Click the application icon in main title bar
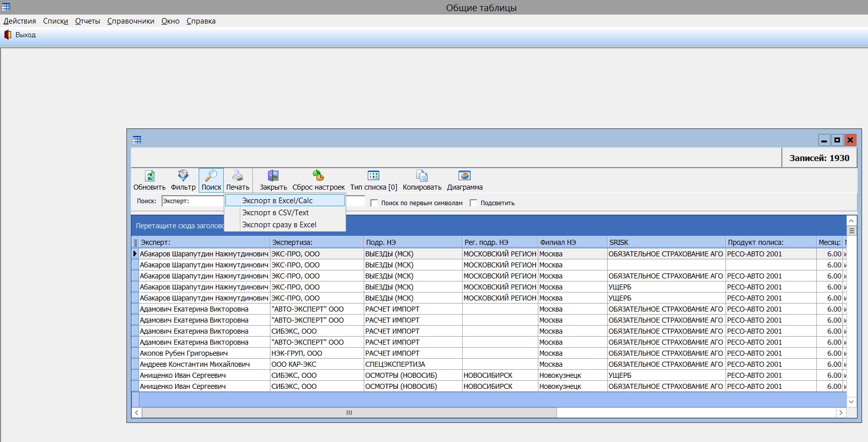 coord(6,7)
